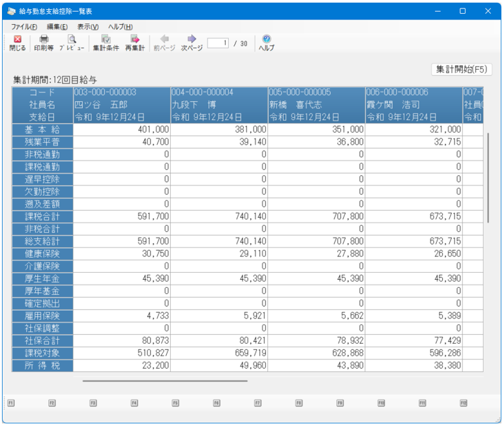Open the ファイル(F) menu
Screen dimensions: 504x426
[x=24, y=27]
